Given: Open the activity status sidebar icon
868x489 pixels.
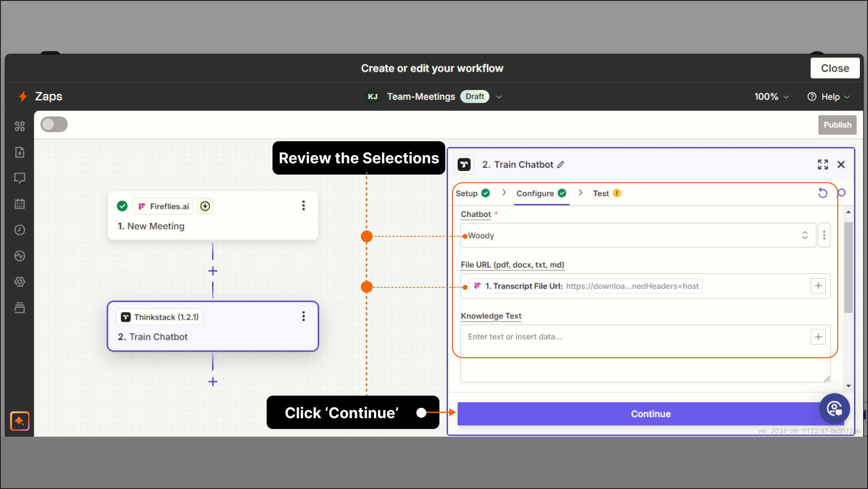Looking at the screenshot, I should tap(19, 256).
